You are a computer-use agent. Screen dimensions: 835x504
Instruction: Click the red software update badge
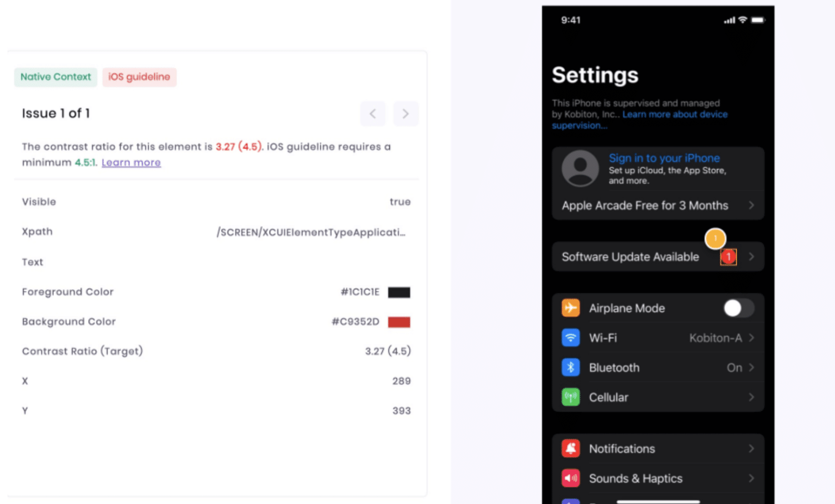click(x=728, y=257)
